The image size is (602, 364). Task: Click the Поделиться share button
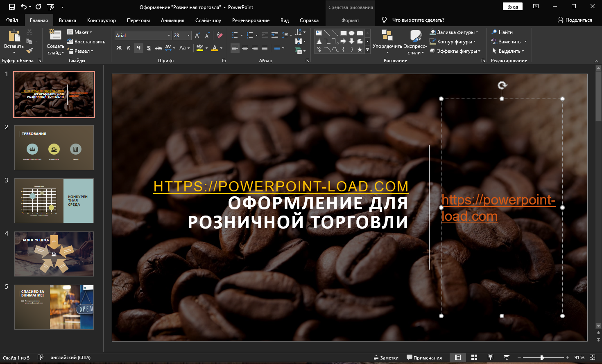point(575,20)
